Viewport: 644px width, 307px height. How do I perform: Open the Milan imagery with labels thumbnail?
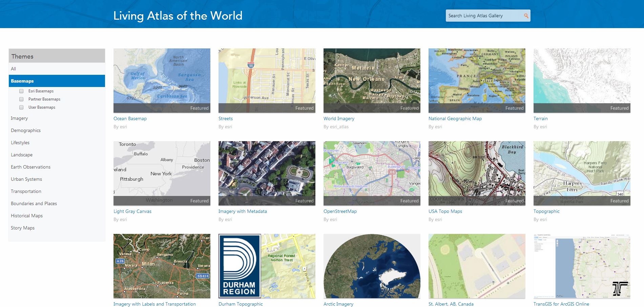[x=162, y=266]
